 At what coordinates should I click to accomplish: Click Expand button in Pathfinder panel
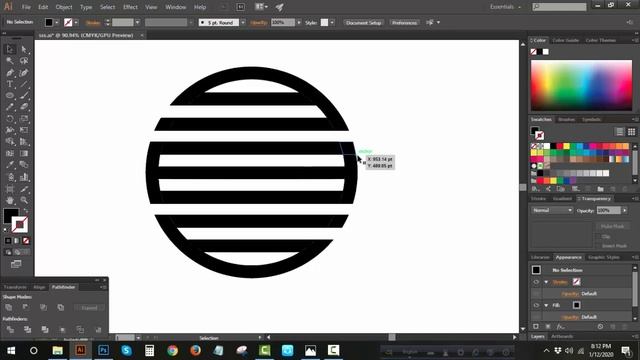coord(89,308)
